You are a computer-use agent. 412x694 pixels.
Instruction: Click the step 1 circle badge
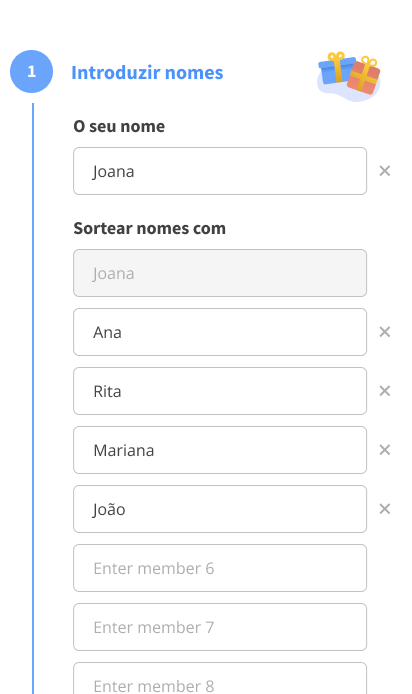pyautogui.click(x=31, y=72)
